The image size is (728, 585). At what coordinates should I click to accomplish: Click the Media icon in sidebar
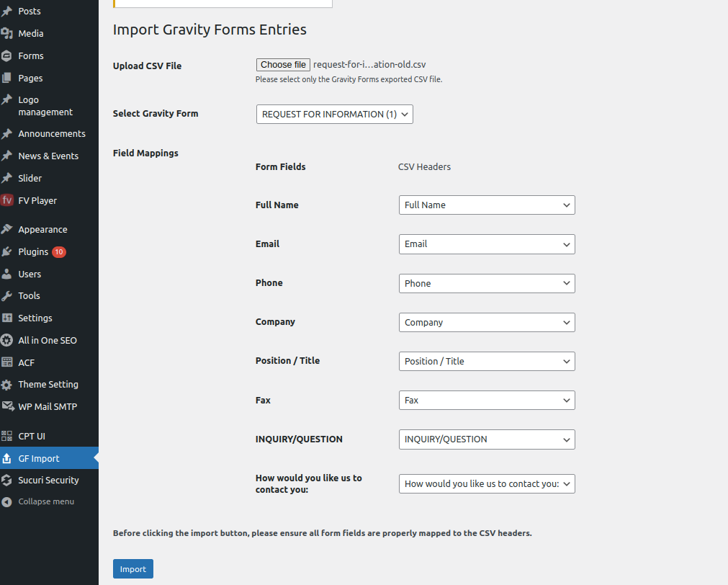coord(6,33)
